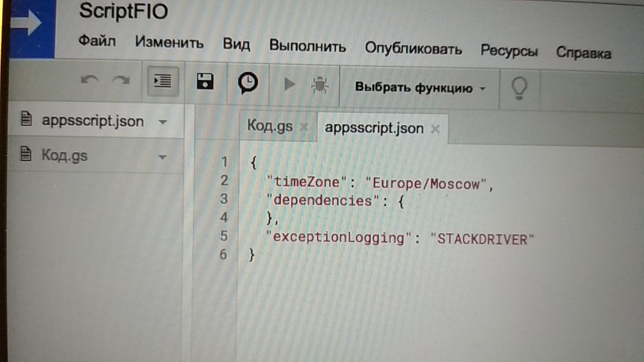
Task: Click the lightbulb hint icon
Action: click(519, 89)
